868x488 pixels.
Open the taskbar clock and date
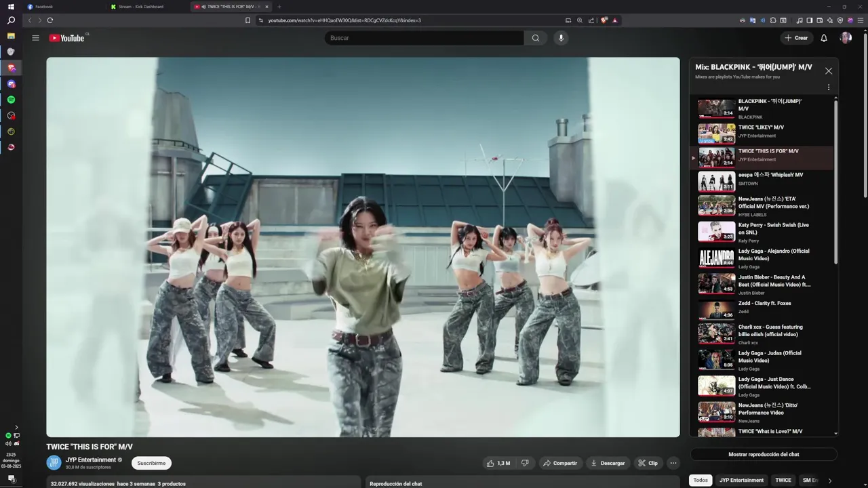tap(11, 460)
